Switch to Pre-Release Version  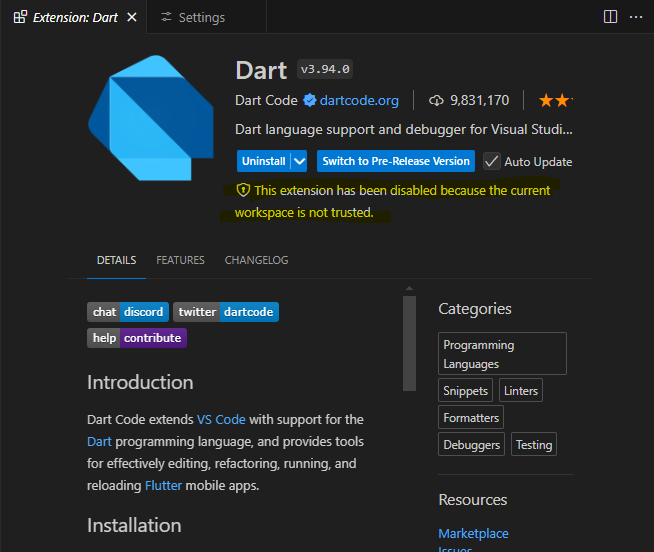(396, 161)
